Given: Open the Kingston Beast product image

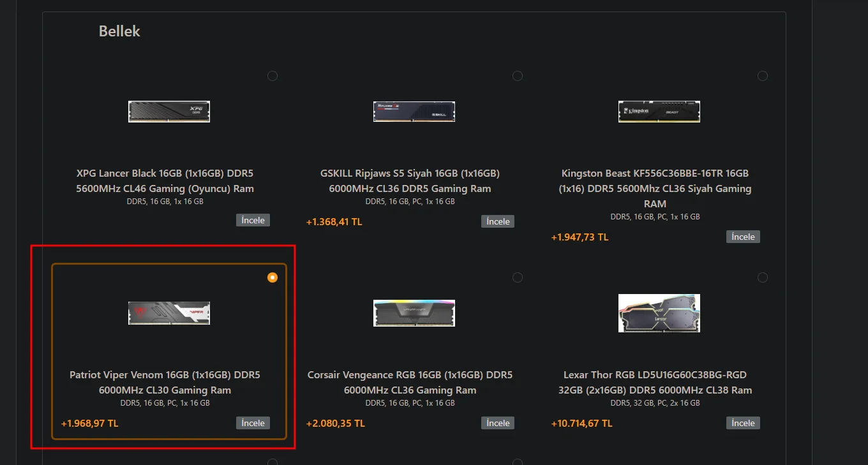Looking at the screenshot, I should coord(659,112).
